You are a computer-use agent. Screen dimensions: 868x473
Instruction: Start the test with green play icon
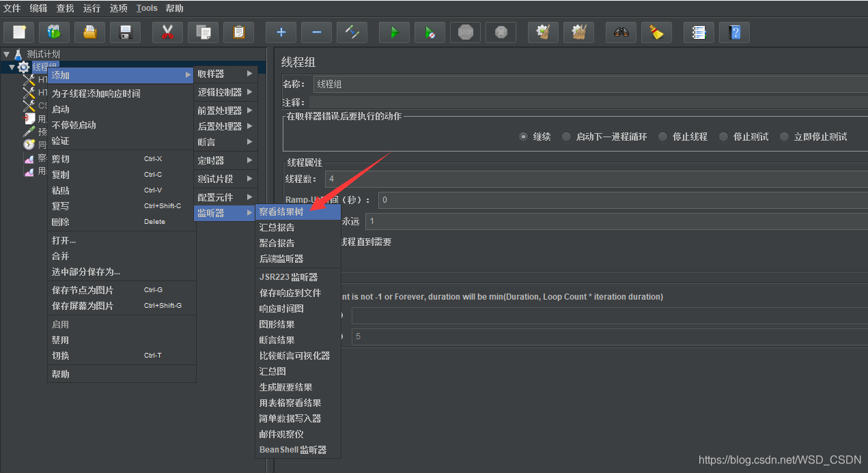point(394,32)
